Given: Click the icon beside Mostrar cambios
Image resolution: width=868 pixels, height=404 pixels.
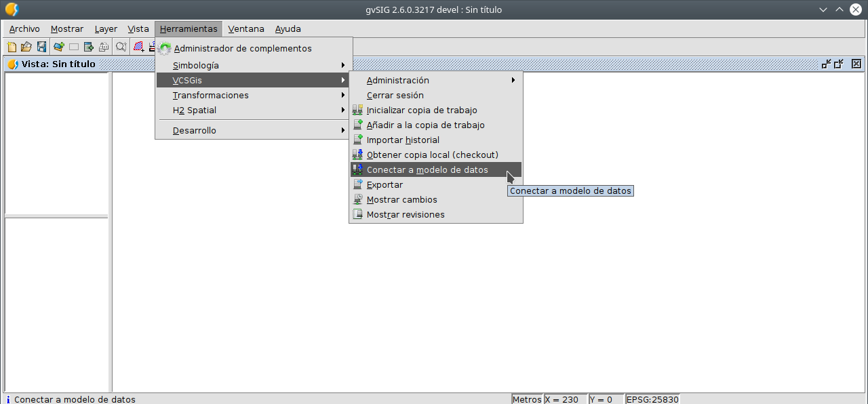Looking at the screenshot, I should (357, 199).
